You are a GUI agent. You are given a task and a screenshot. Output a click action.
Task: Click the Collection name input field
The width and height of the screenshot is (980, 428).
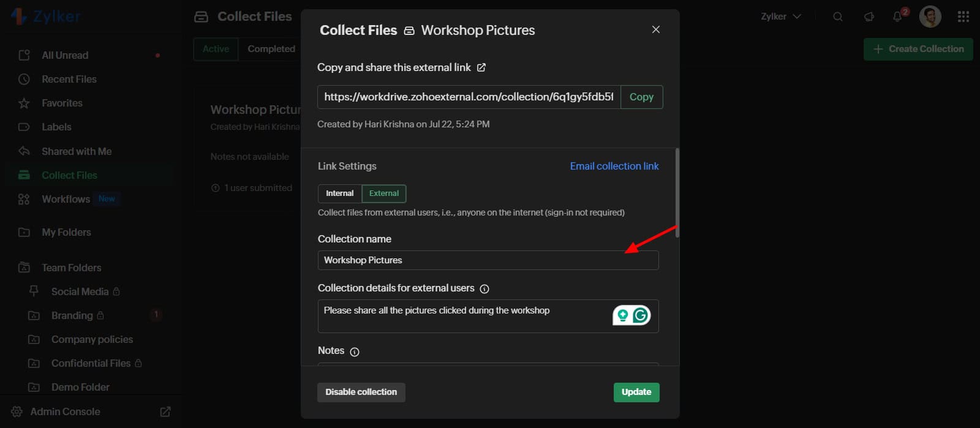pos(488,260)
